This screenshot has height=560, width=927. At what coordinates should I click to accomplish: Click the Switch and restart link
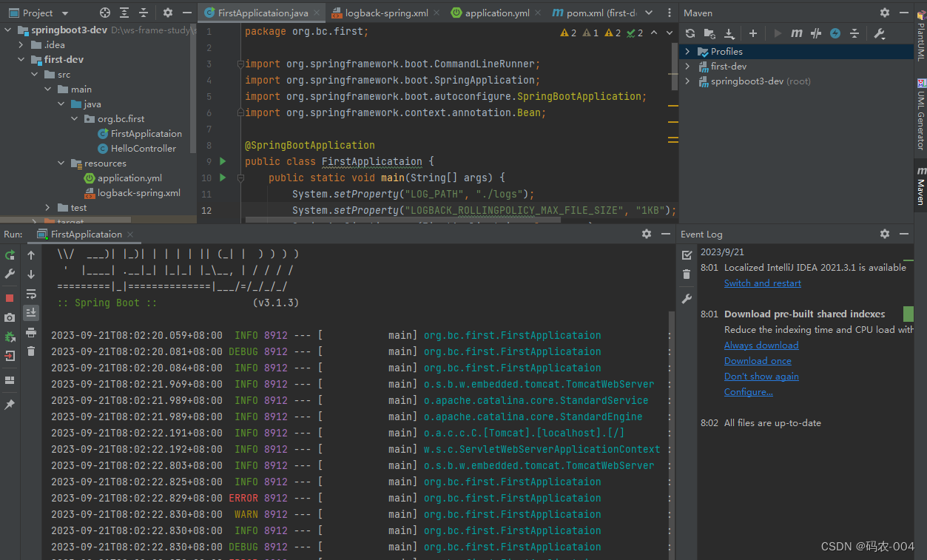(x=762, y=283)
